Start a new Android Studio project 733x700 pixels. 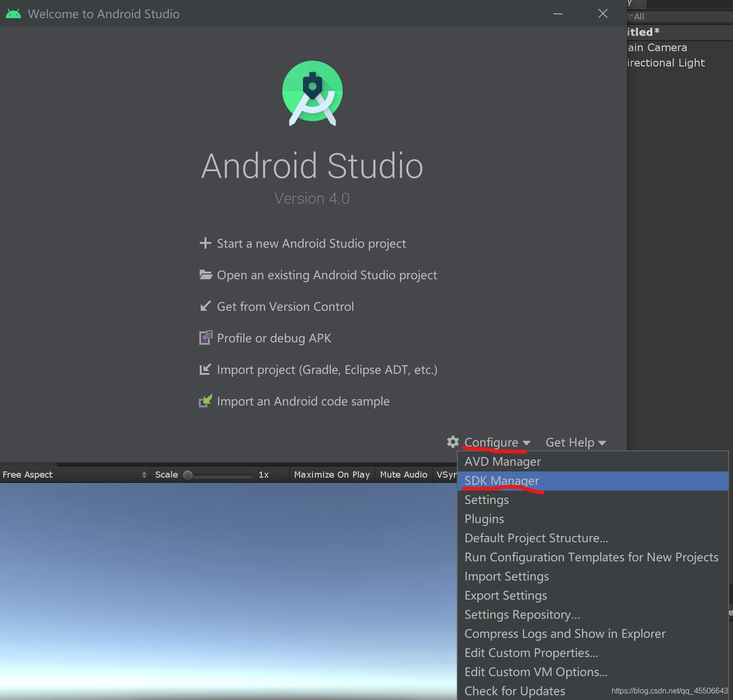click(x=311, y=243)
